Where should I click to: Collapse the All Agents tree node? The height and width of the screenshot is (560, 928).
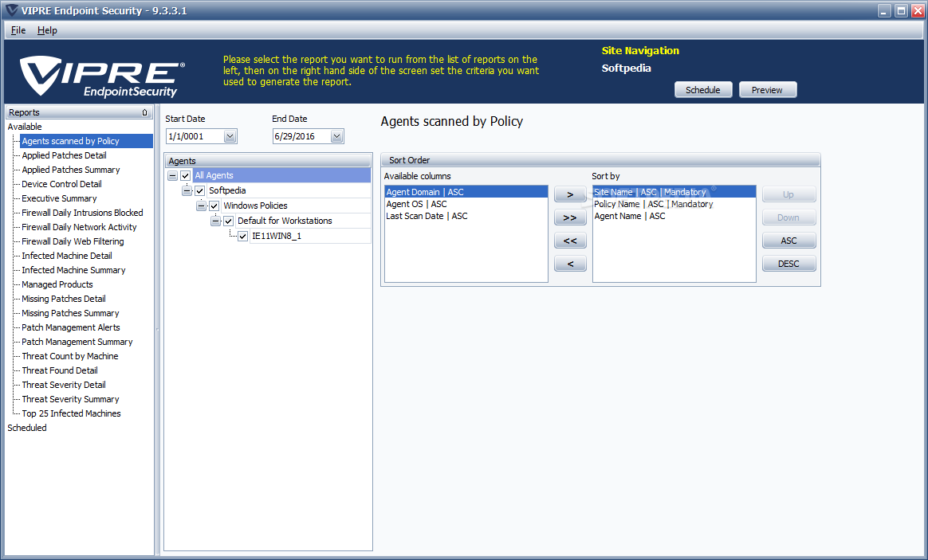click(x=172, y=175)
